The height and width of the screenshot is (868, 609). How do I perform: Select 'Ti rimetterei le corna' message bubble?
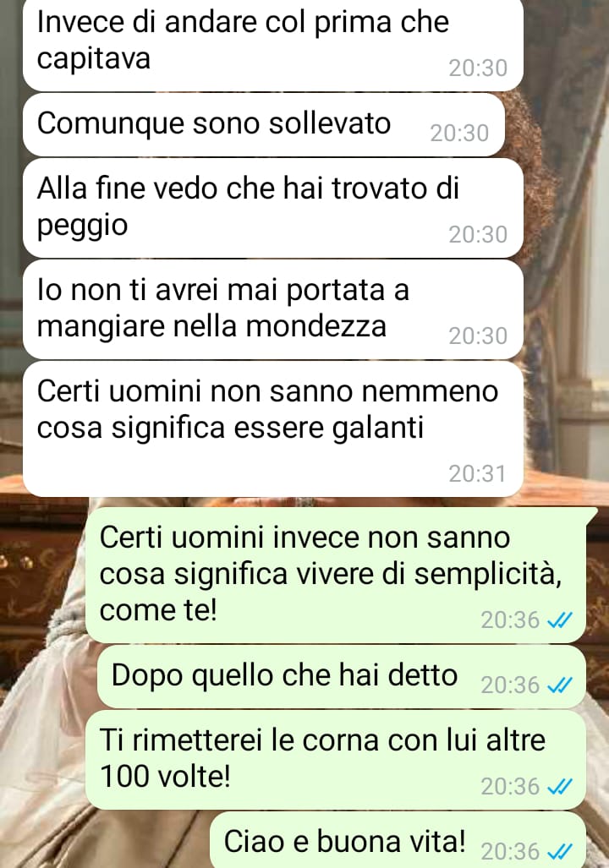coord(336,760)
